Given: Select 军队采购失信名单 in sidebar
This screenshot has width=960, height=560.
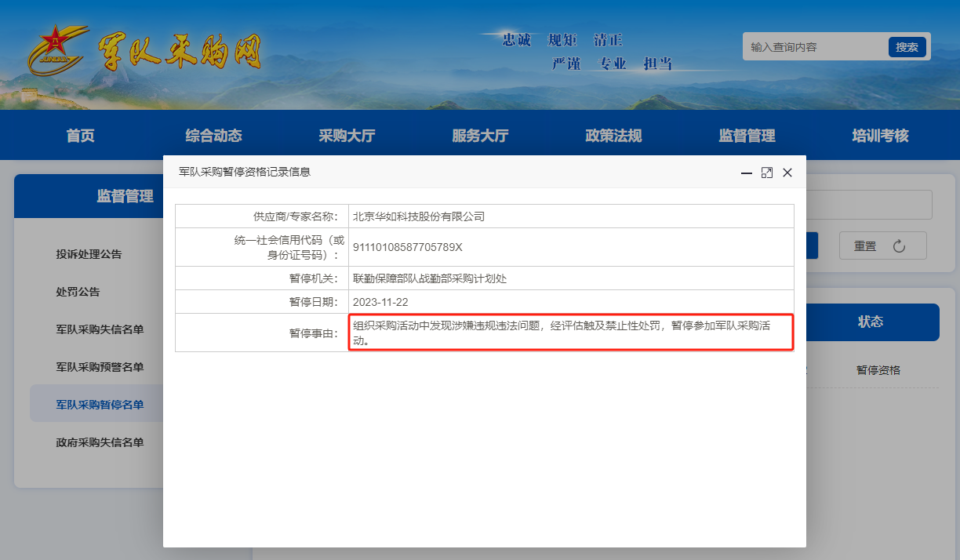Looking at the screenshot, I should pyautogui.click(x=100, y=329).
